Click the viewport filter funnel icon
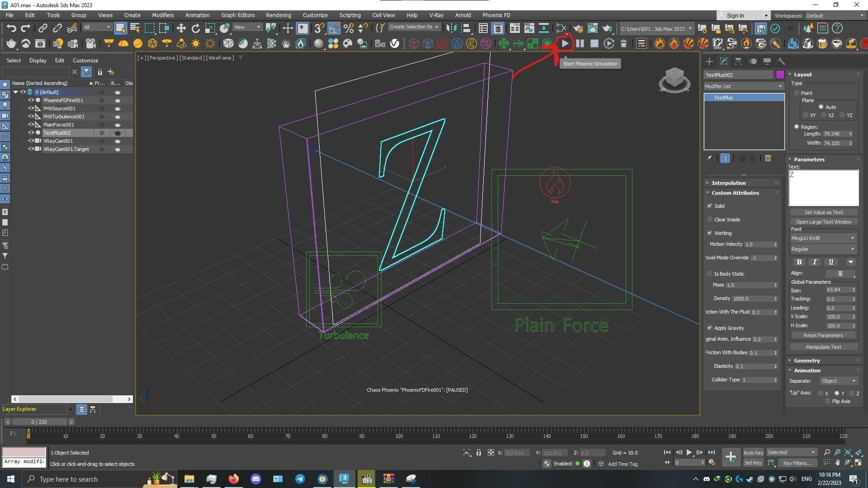 coord(241,58)
